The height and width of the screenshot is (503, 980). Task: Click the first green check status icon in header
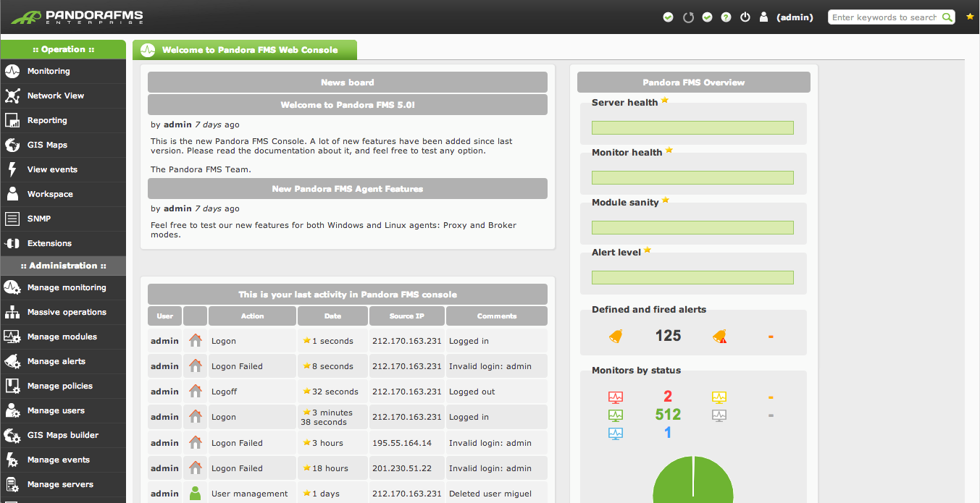coord(668,17)
